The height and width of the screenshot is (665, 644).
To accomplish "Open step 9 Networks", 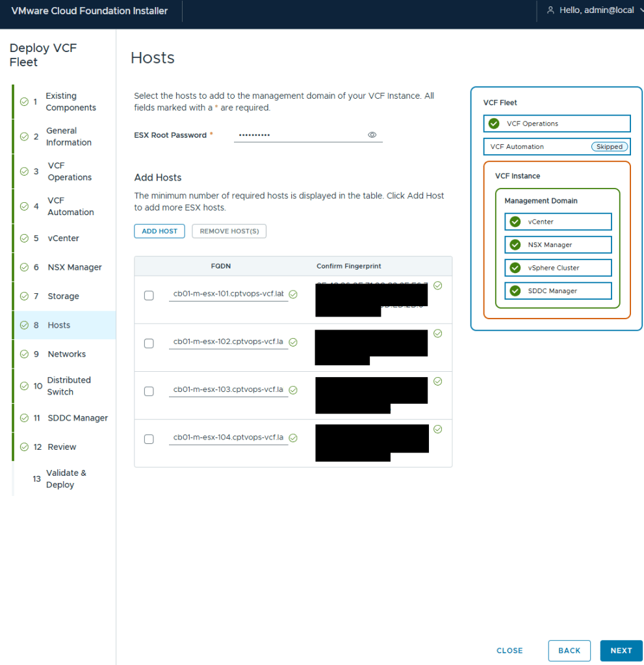I will click(64, 354).
